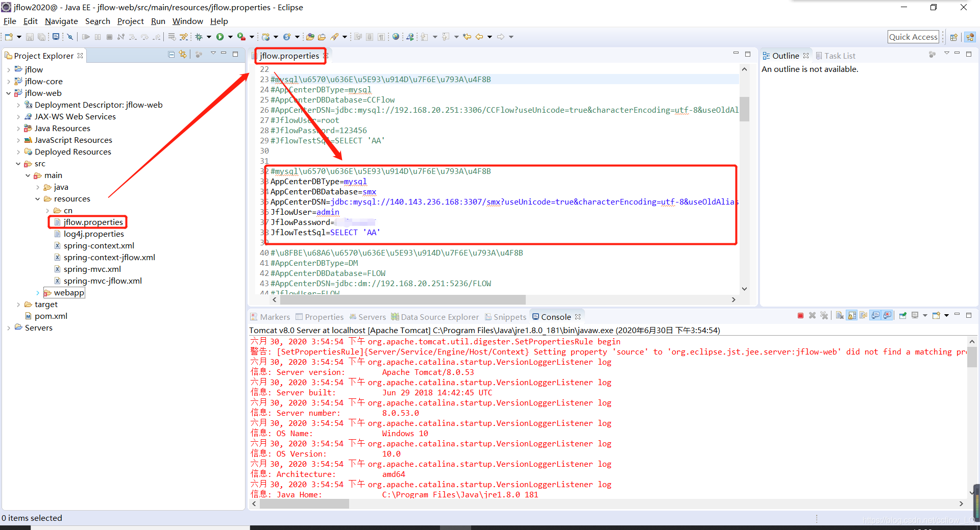This screenshot has width=980, height=530.
Task: Click the Save All toolbar icon
Action: pyautogui.click(x=41, y=37)
